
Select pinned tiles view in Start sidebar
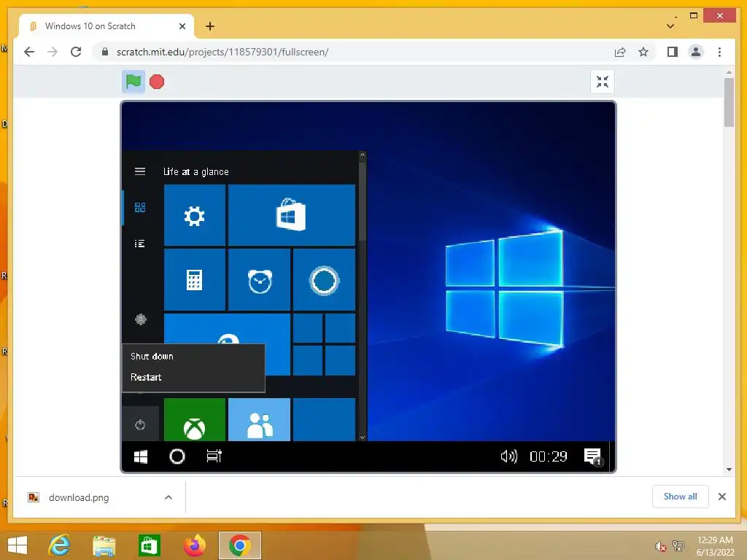[140, 208]
